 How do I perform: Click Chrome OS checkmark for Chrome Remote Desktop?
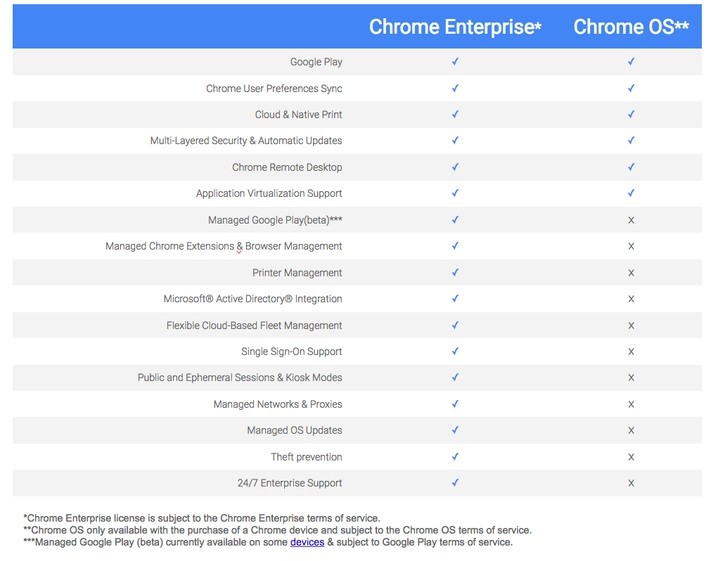coord(631,167)
